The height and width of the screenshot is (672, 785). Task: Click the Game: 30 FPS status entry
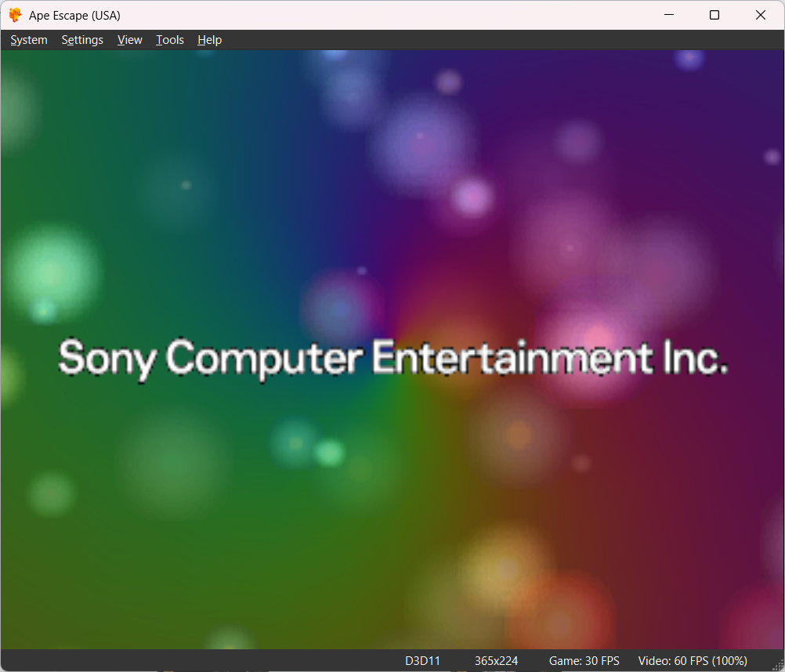pyautogui.click(x=584, y=661)
